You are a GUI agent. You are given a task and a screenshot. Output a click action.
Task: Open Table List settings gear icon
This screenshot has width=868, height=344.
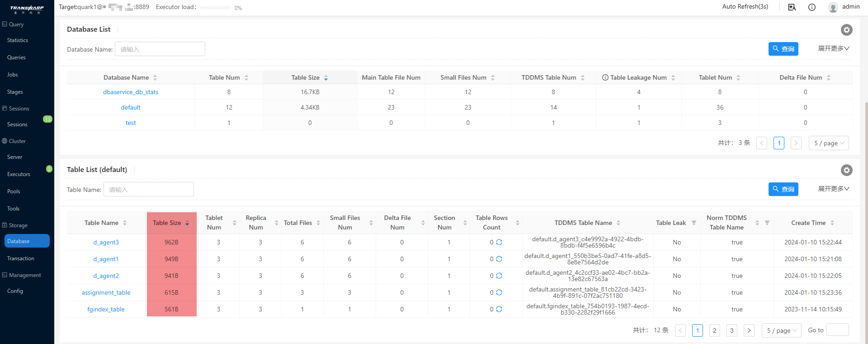[846, 170]
